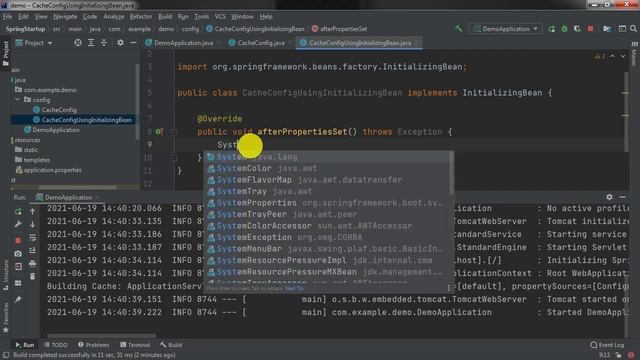Start debugging with the green bug icon
The width and height of the screenshot is (640, 360).
click(x=564, y=29)
